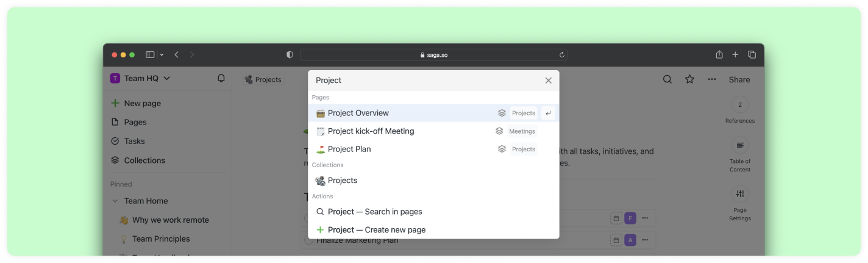The image size is (868, 263).
Task: Collapse the Team Home pinned section
Action: [x=115, y=201]
